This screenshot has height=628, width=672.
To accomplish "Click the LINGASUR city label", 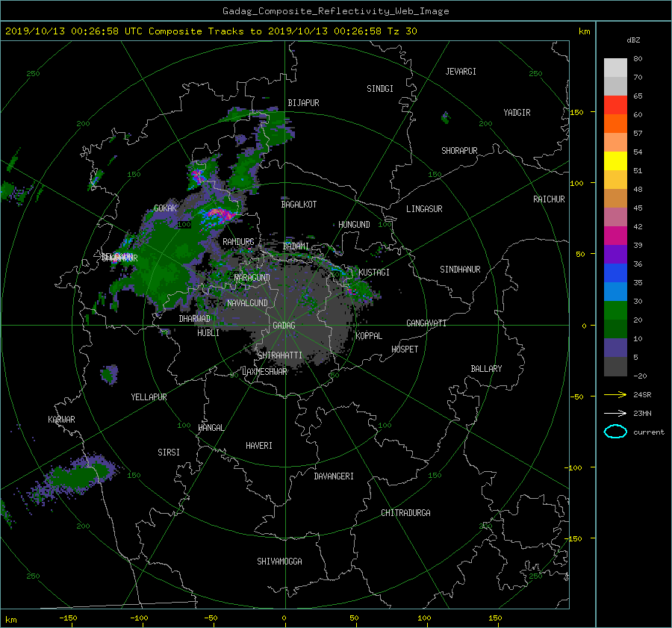I will [x=424, y=209].
